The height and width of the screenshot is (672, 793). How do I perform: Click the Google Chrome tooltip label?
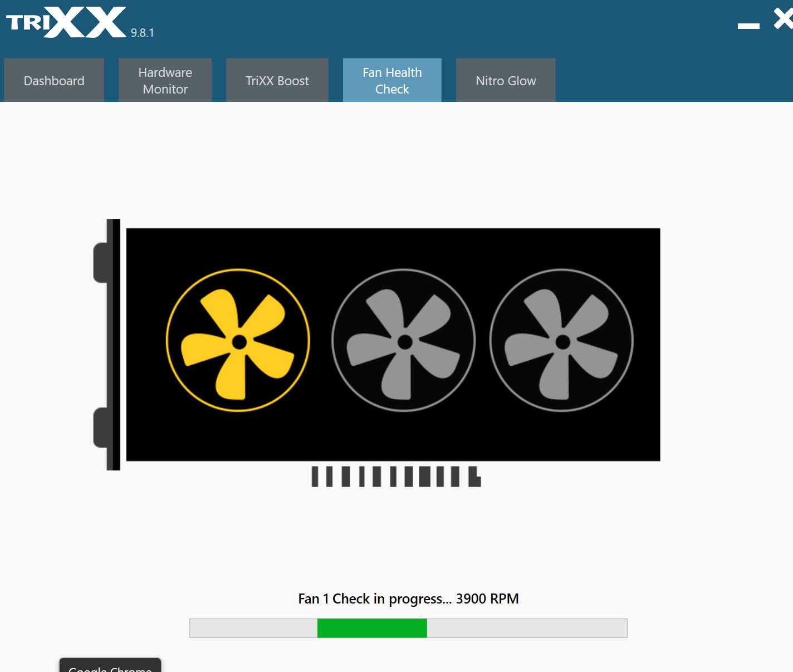pos(110,665)
